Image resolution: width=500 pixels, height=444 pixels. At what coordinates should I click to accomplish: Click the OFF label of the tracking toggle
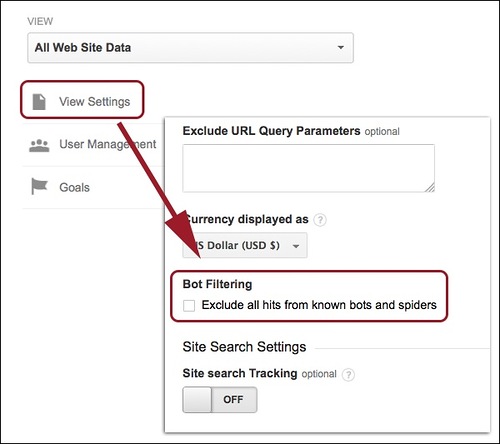click(x=233, y=399)
